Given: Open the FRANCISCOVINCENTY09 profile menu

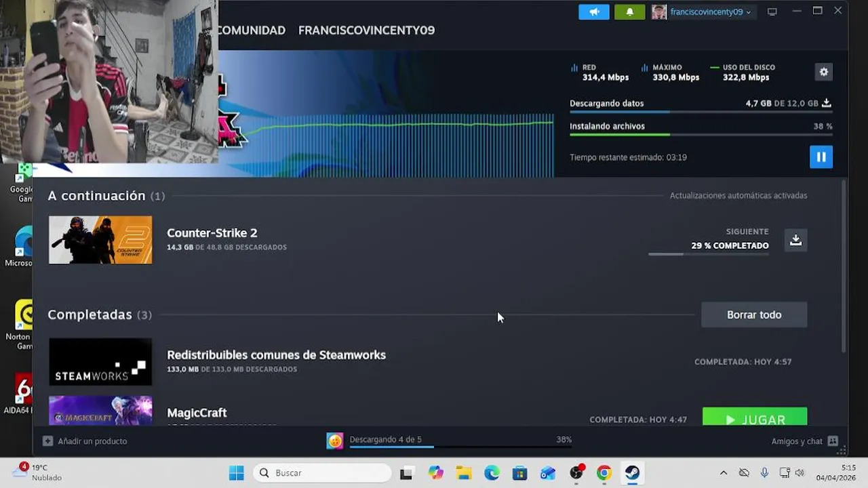Looking at the screenshot, I should [366, 30].
